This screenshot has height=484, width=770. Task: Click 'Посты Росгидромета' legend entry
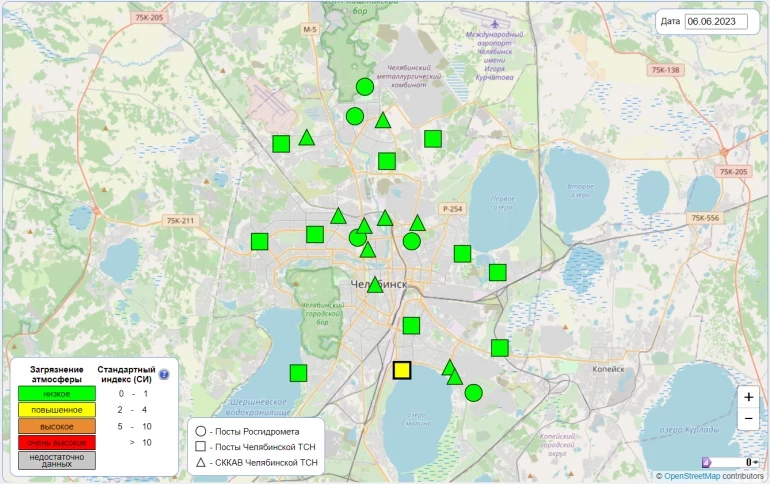point(255,430)
